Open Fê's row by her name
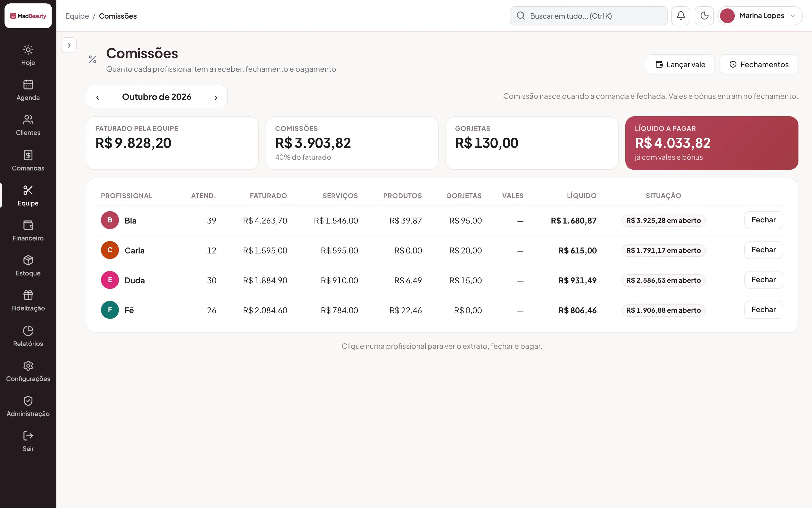 click(x=129, y=310)
